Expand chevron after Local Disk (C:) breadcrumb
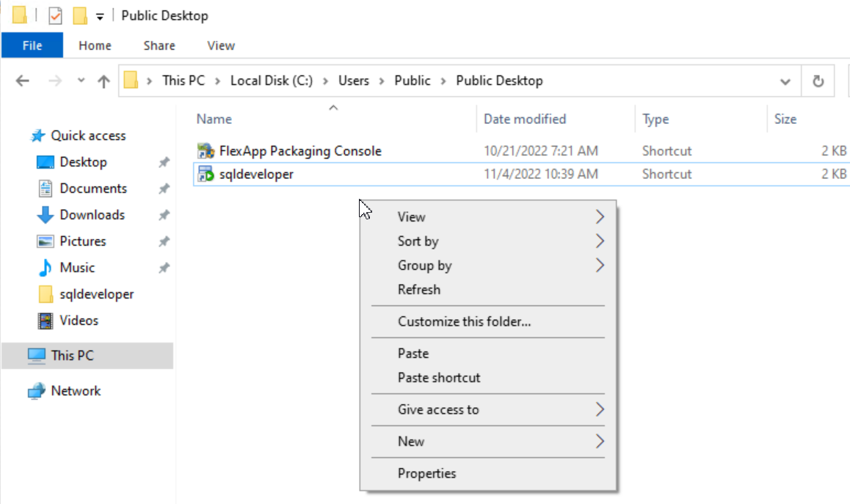 coord(325,81)
